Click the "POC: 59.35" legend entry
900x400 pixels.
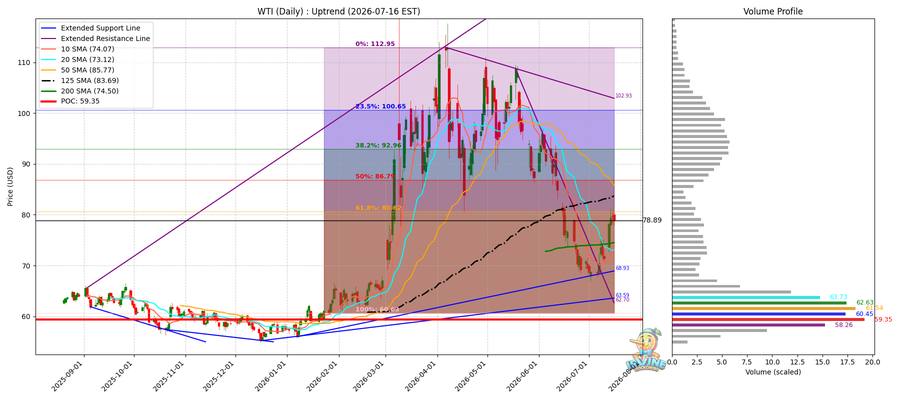point(80,102)
